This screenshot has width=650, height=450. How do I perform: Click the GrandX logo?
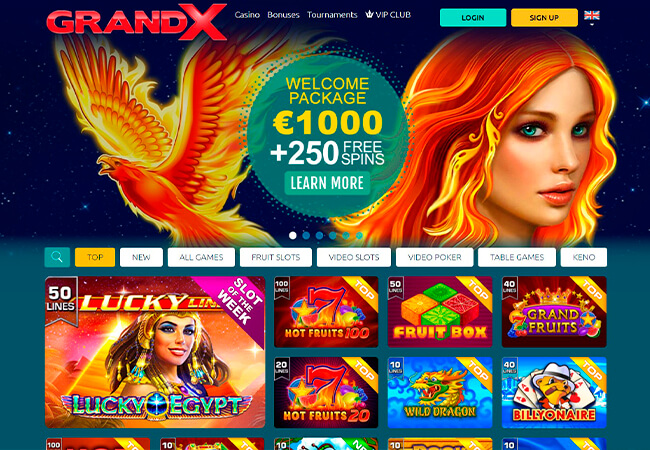[136, 22]
